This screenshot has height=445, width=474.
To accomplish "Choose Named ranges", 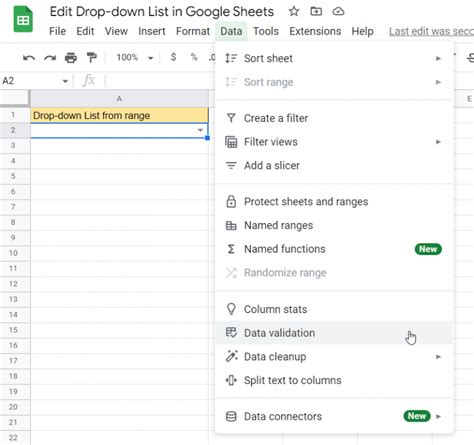I will (x=334, y=226).
